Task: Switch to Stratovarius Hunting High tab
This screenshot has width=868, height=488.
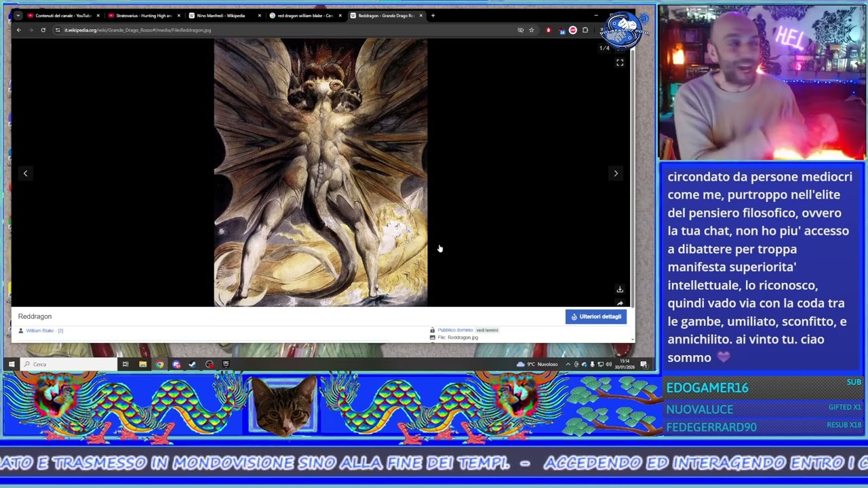Action: 143,16
